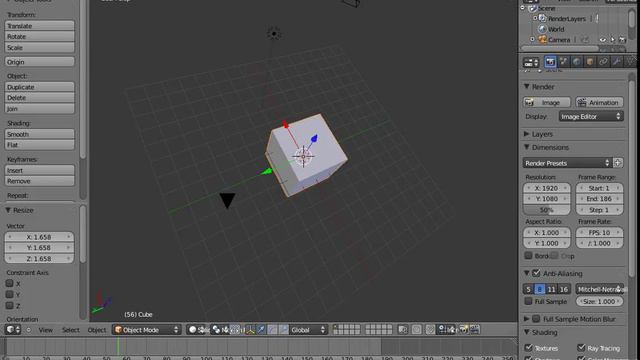Click the second visible-layers grid block
The width and height of the screenshot is (640, 360).
379,330
